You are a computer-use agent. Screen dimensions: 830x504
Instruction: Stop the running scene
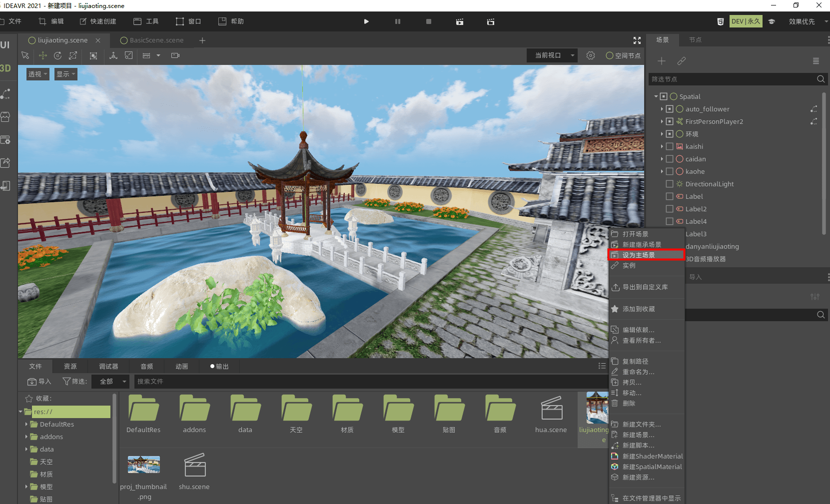[429, 21]
